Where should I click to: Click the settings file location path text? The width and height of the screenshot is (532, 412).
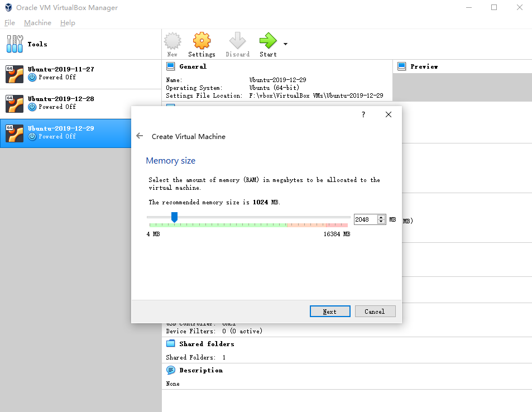coord(316,95)
